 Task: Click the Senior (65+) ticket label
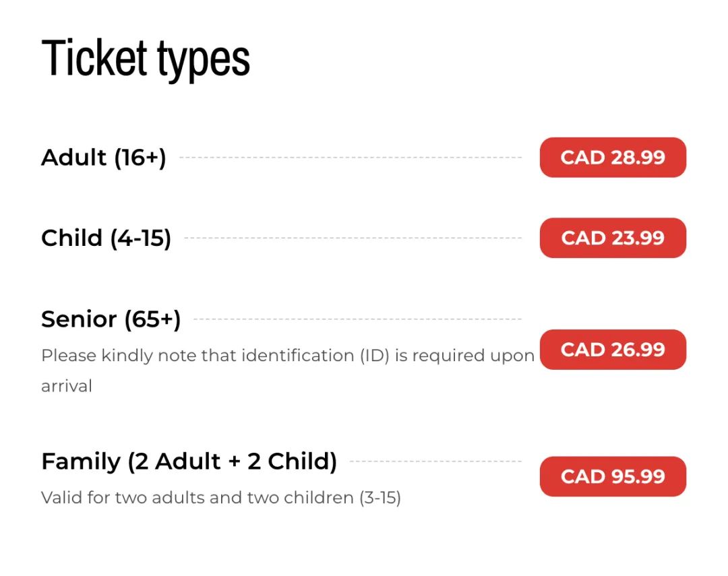[x=111, y=319]
